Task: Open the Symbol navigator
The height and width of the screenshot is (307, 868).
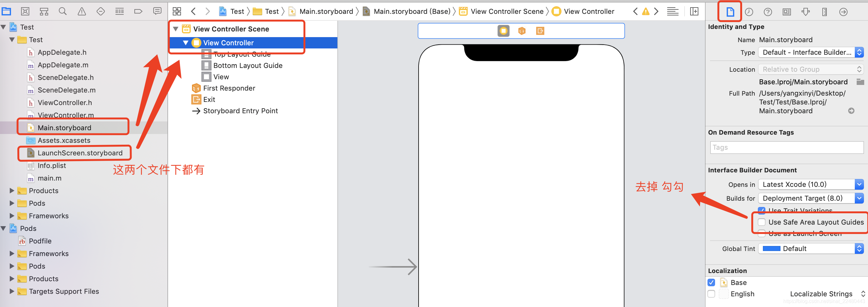Action: pos(44,11)
